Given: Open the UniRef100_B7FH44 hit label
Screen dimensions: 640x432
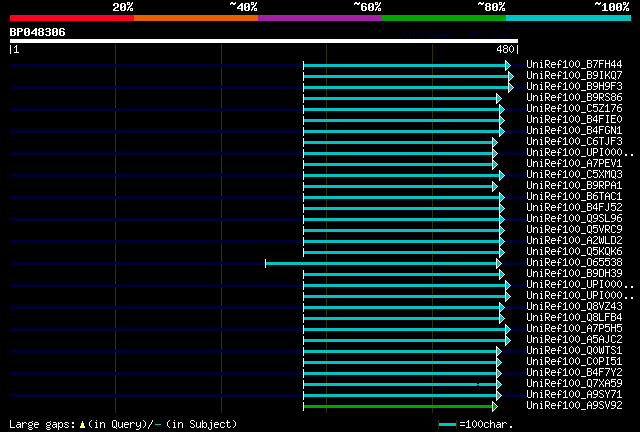Looking at the screenshot, I should coord(574,64).
